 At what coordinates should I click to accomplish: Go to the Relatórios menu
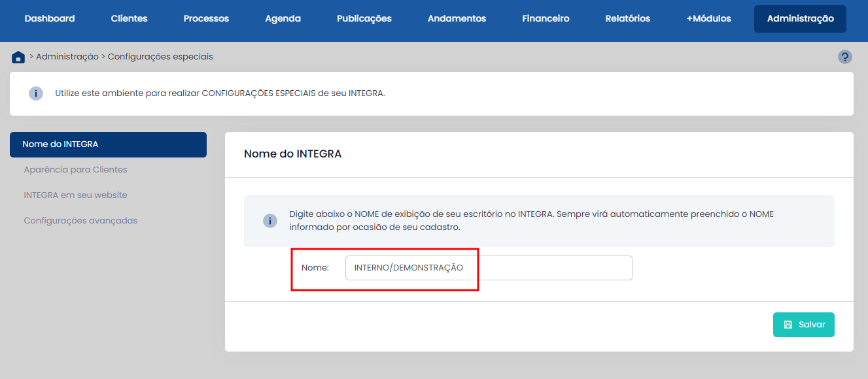pyautogui.click(x=627, y=18)
